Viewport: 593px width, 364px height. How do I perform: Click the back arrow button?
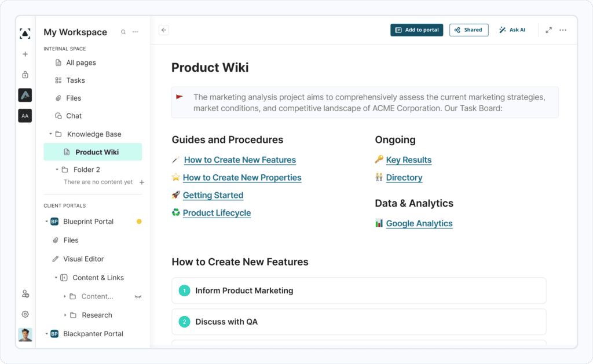tap(164, 30)
